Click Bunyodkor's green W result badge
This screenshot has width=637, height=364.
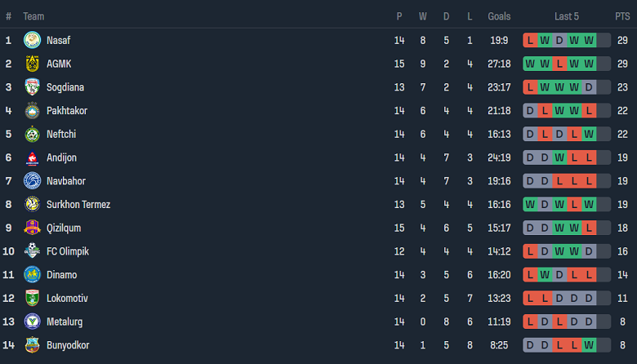point(589,345)
